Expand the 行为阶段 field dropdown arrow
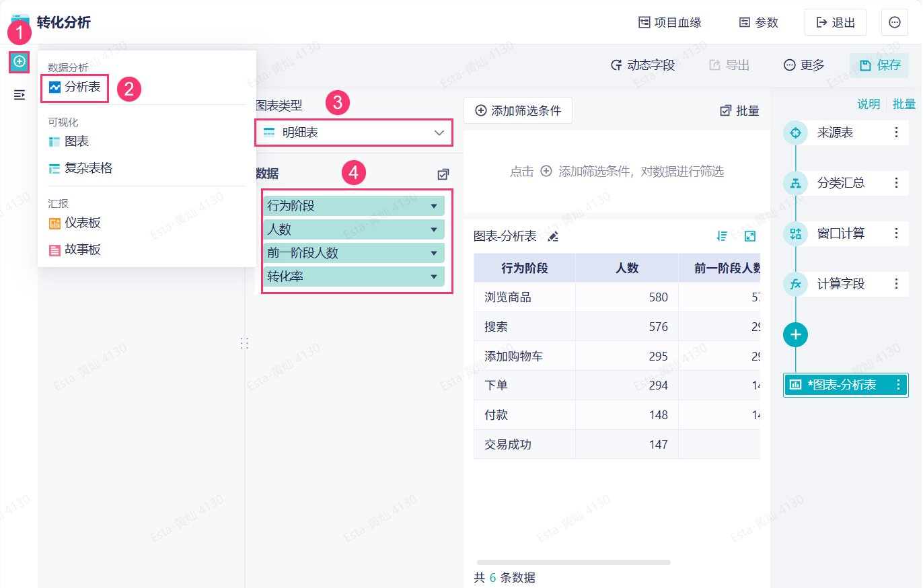Viewport: 923px width, 588px height. point(434,207)
